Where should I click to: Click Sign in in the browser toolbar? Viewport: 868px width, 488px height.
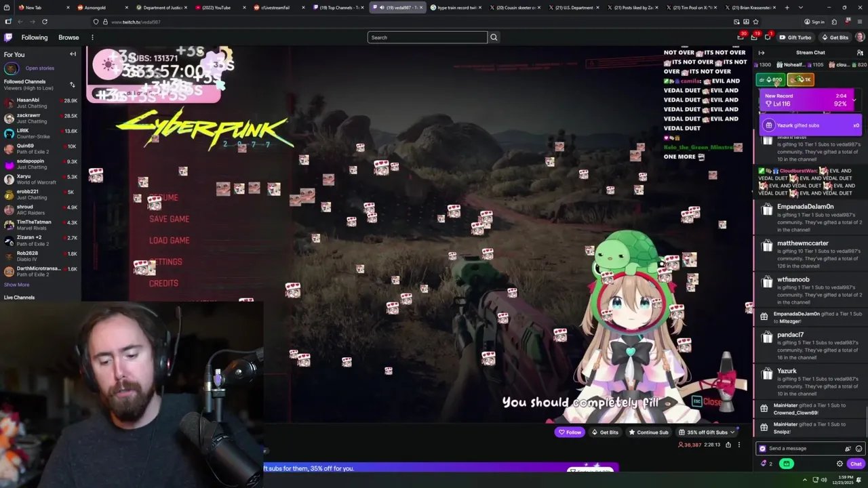[x=814, y=22]
